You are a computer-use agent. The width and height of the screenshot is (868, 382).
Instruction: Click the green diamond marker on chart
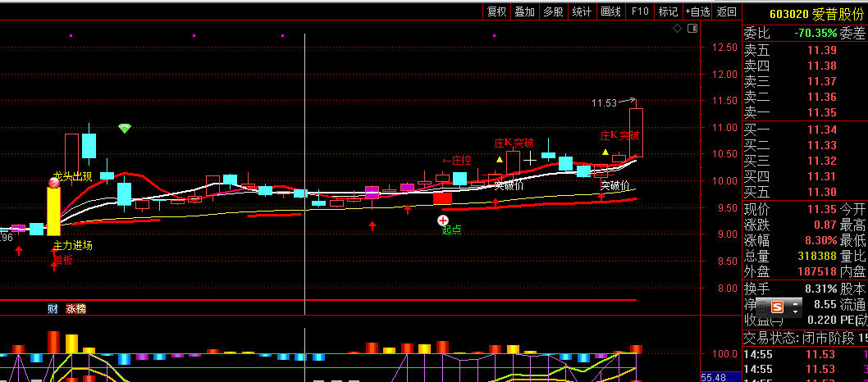124,129
